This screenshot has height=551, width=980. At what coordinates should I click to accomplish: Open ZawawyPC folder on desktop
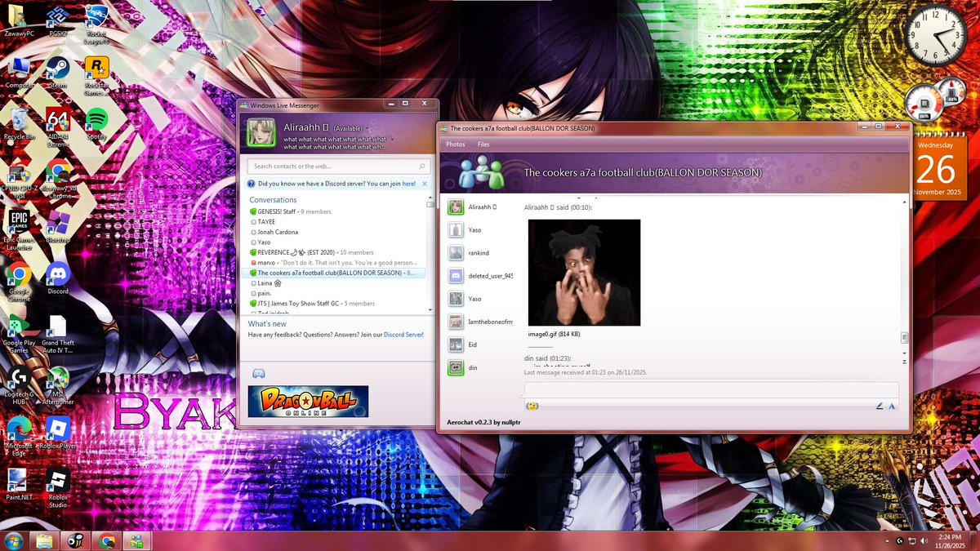pos(19,21)
